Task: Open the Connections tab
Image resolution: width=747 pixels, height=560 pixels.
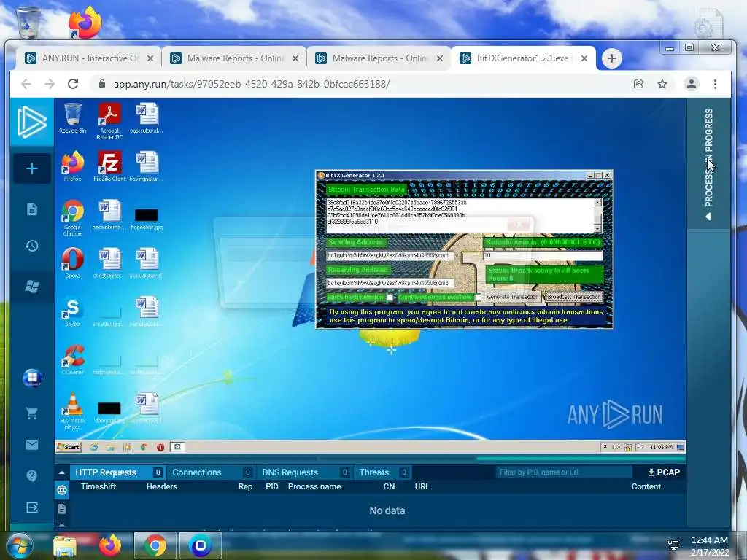Action: click(x=210, y=472)
